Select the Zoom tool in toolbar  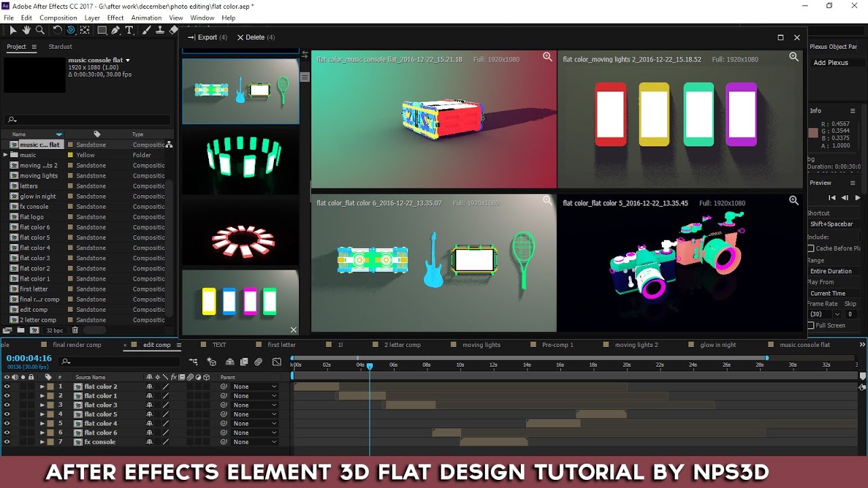tap(40, 30)
